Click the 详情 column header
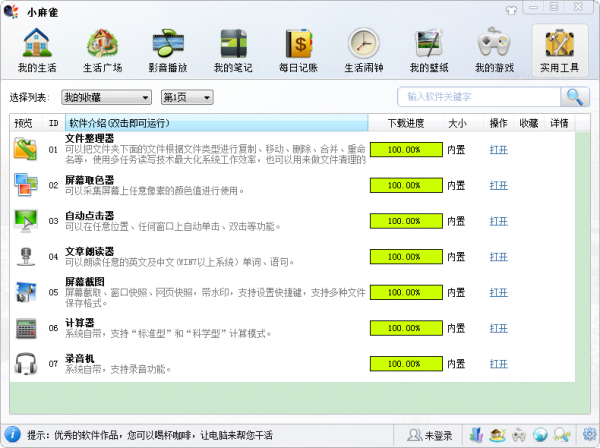The image size is (600, 448). tap(559, 123)
